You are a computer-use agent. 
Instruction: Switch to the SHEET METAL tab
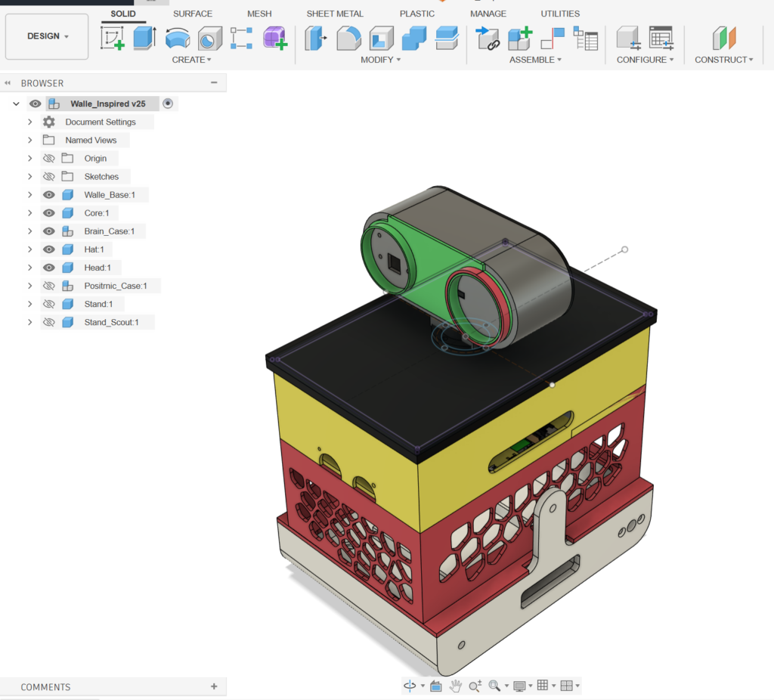pyautogui.click(x=334, y=14)
